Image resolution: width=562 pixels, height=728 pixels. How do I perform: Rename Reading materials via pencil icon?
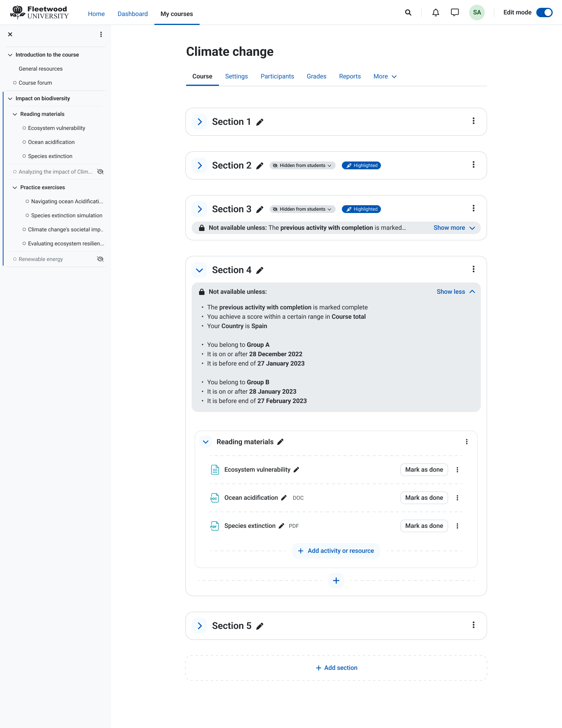(x=280, y=442)
